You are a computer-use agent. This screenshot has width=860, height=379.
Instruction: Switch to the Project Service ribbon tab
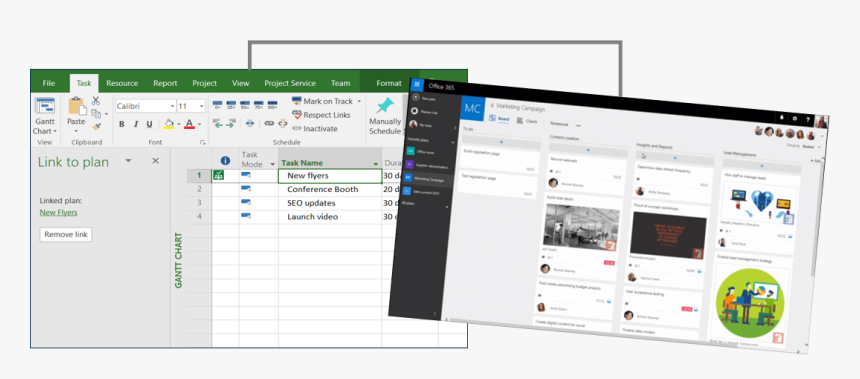(x=290, y=83)
